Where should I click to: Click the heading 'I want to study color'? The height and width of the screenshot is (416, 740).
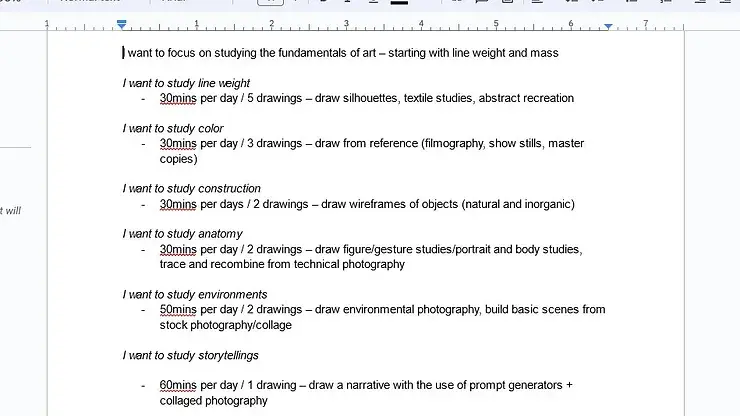click(x=173, y=128)
